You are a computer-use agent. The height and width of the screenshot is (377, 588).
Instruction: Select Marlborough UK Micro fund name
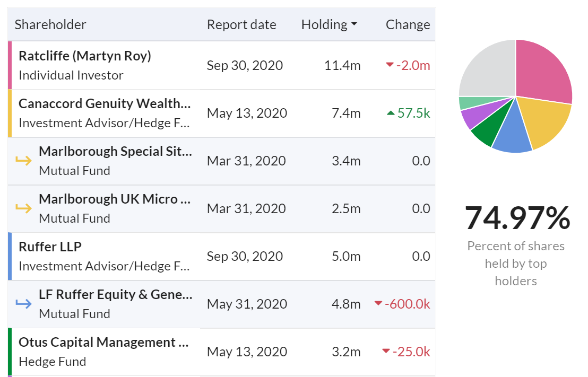click(115, 199)
